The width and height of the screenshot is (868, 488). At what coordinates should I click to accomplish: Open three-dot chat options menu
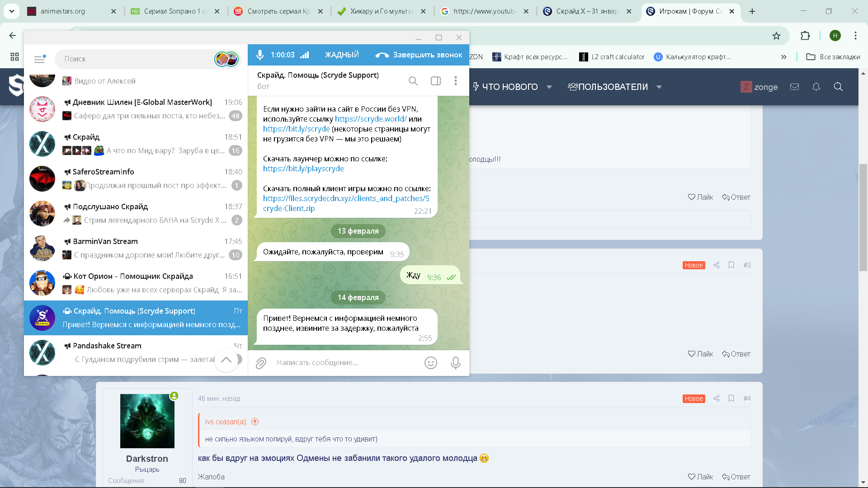455,81
